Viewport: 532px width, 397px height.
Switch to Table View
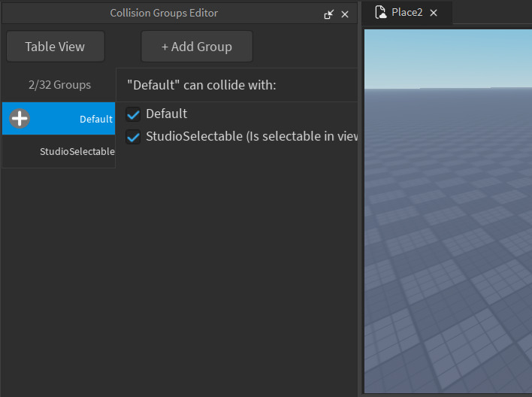(x=56, y=47)
